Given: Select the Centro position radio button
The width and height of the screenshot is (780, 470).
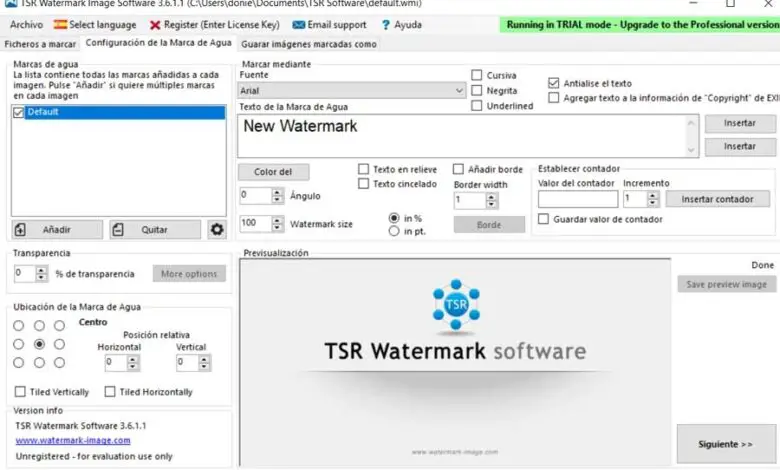Looking at the screenshot, I should point(39,344).
